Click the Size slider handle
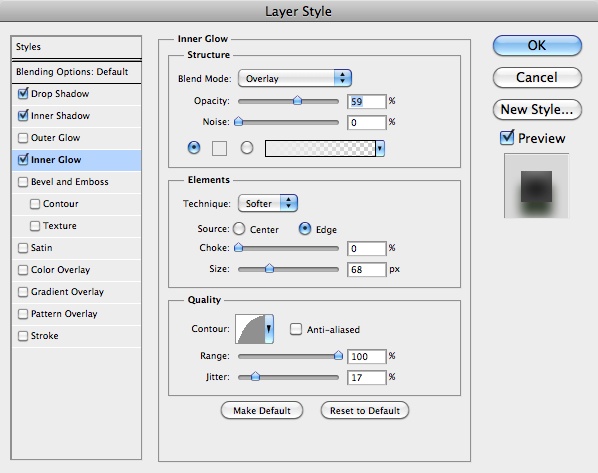Screen dimensions: 598x473 coord(269,269)
